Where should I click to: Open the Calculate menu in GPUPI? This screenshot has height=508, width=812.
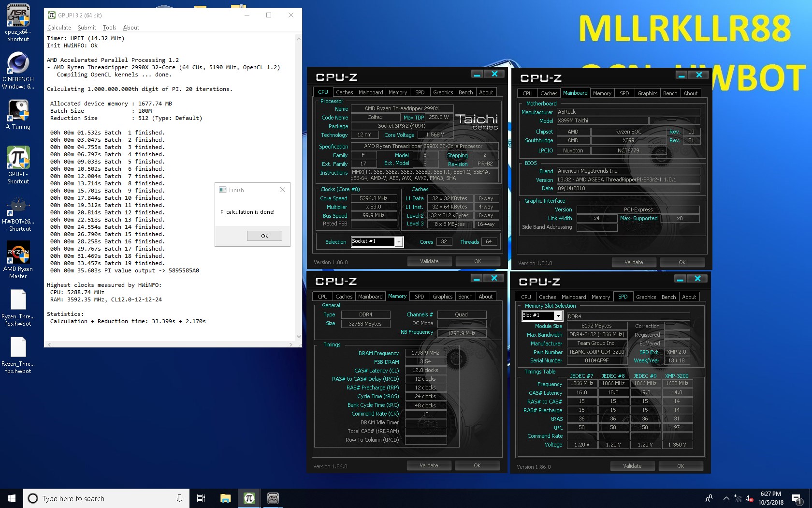[x=59, y=28]
